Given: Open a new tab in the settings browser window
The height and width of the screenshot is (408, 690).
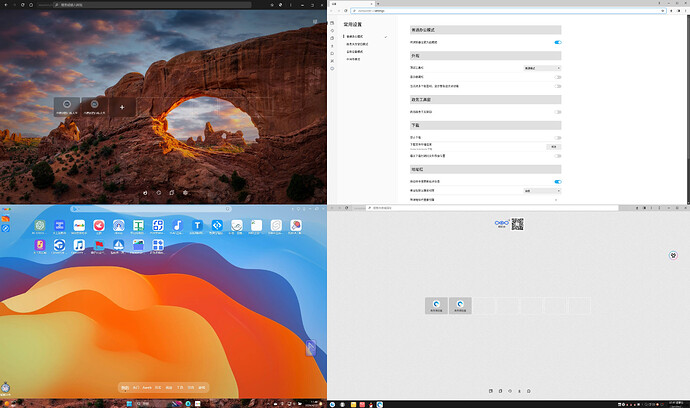Looking at the screenshot, I should pyautogui.click(x=378, y=4).
